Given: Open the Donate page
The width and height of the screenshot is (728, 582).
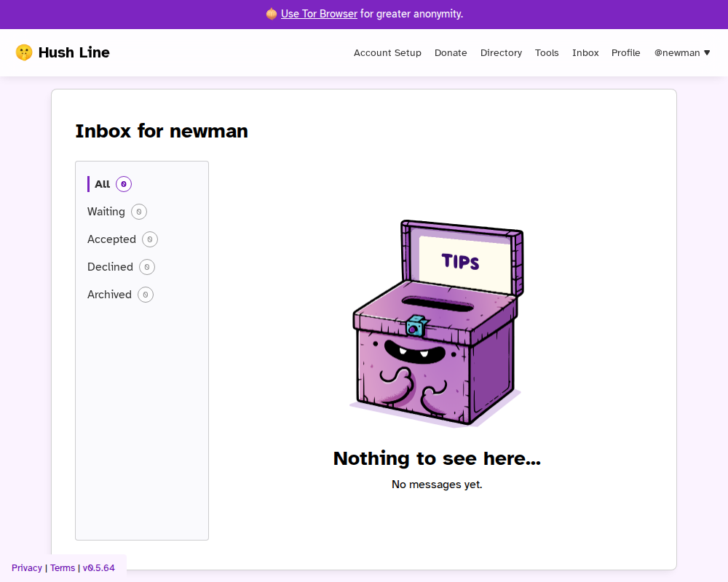Looking at the screenshot, I should click(451, 52).
